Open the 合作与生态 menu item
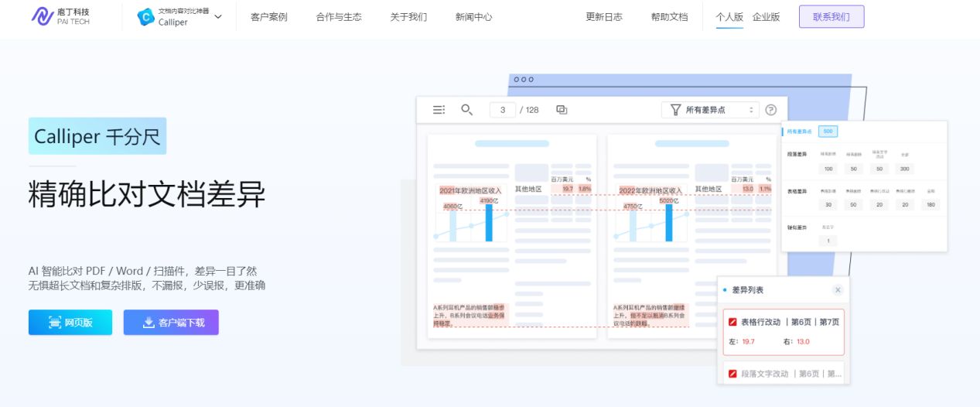 pos(339,17)
